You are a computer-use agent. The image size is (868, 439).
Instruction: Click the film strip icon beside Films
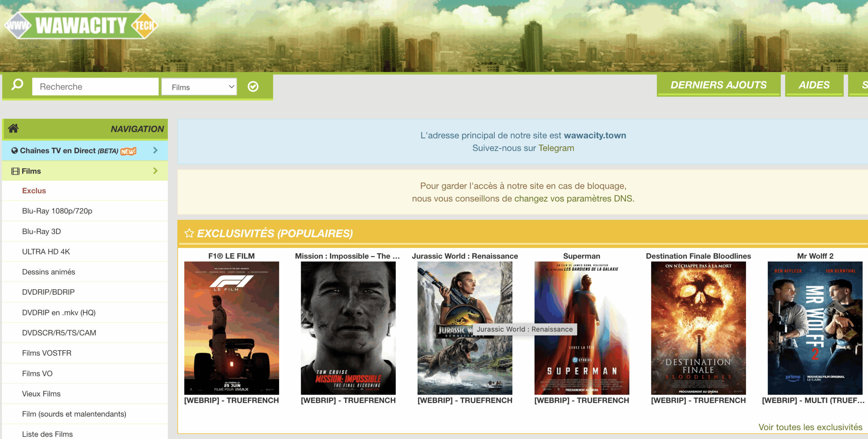[15, 171]
